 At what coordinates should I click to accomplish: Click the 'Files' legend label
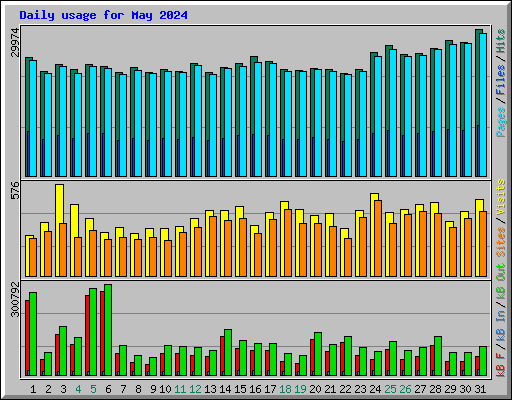pyautogui.click(x=500, y=80)
